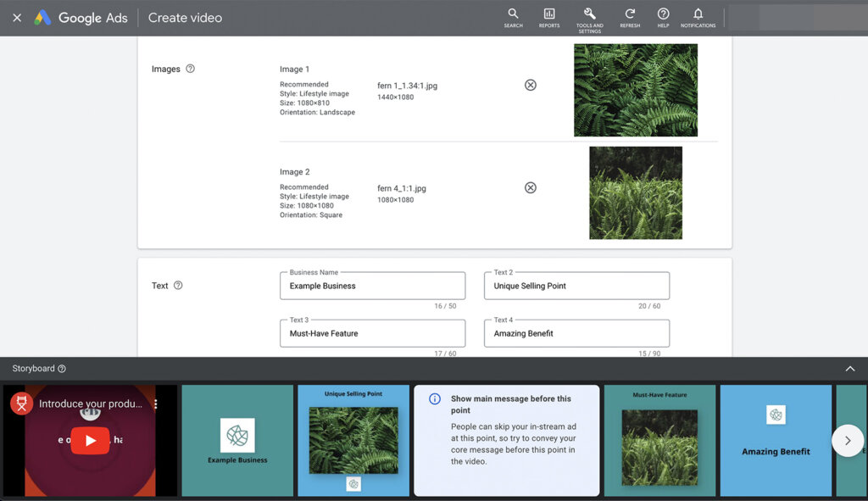
Task: Close the Create video editor
Action: [x=17, y=18]
